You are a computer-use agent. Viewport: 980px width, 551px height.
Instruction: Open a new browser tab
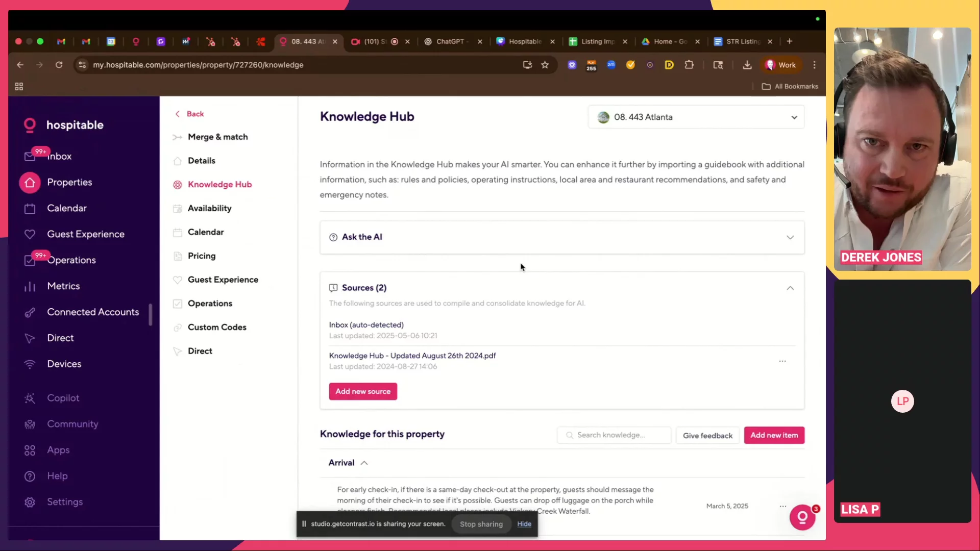pyautogui.click(x=790, y=41)
